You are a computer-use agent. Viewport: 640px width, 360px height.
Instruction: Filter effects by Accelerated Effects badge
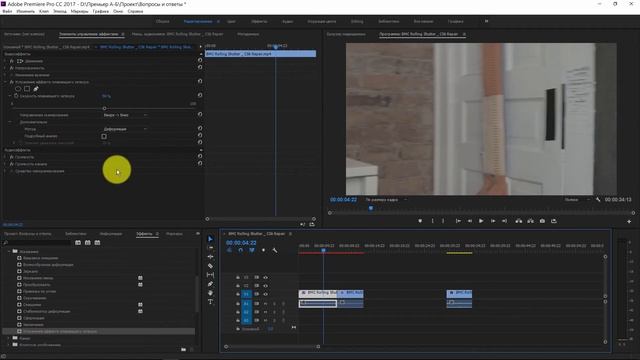(78, 242)
